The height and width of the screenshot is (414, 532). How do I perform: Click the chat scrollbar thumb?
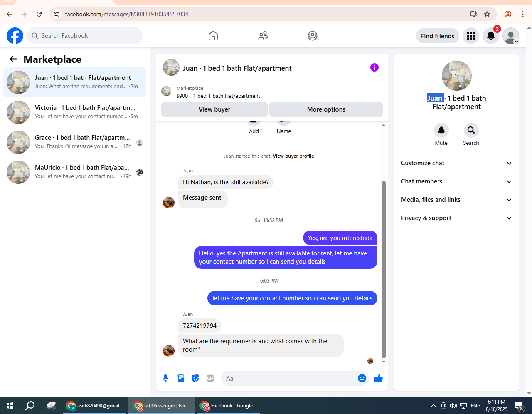tap(384, 269)
